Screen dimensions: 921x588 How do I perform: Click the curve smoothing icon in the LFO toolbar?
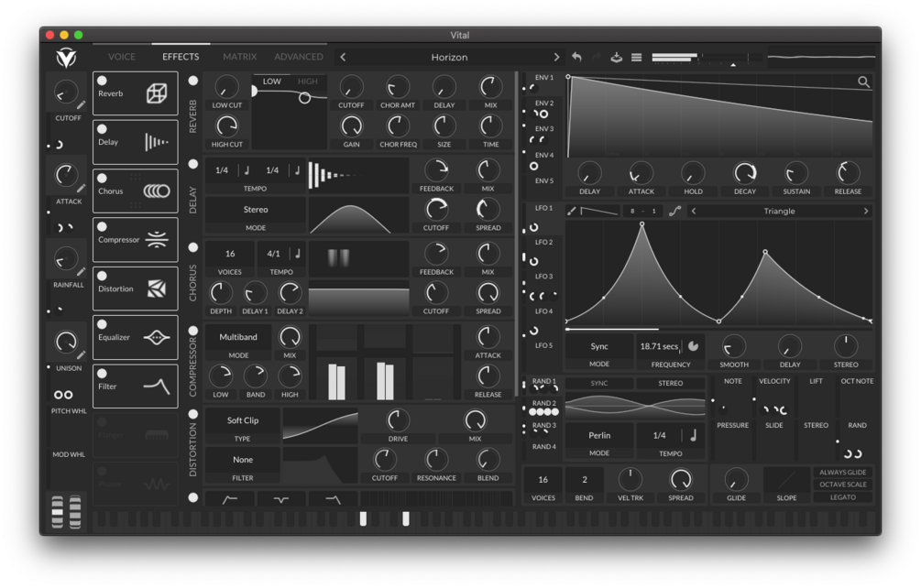coord(674,212)
